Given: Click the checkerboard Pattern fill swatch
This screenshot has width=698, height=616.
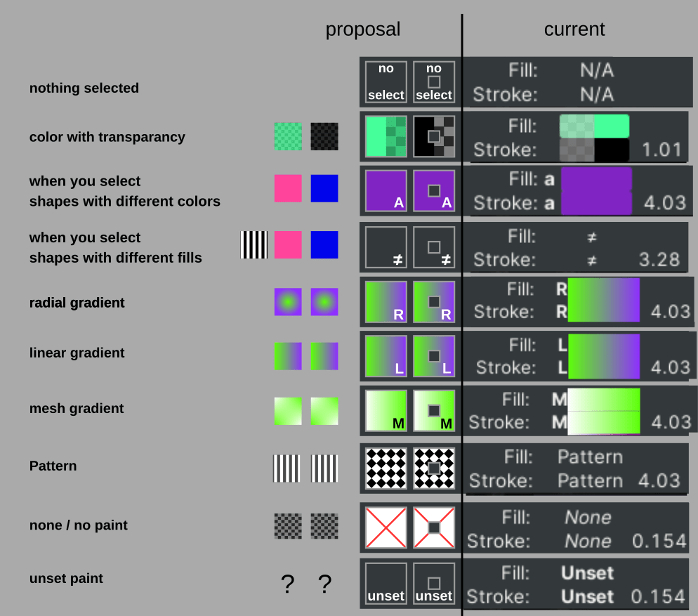Looking at the screenshot, I should (386, 468).
